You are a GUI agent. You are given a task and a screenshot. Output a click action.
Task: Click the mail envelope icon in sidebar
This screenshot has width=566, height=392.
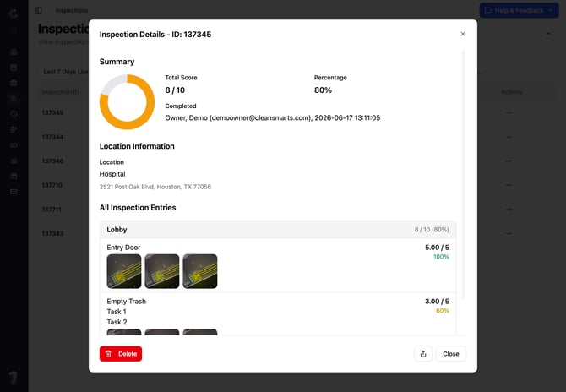pos(14,192)
